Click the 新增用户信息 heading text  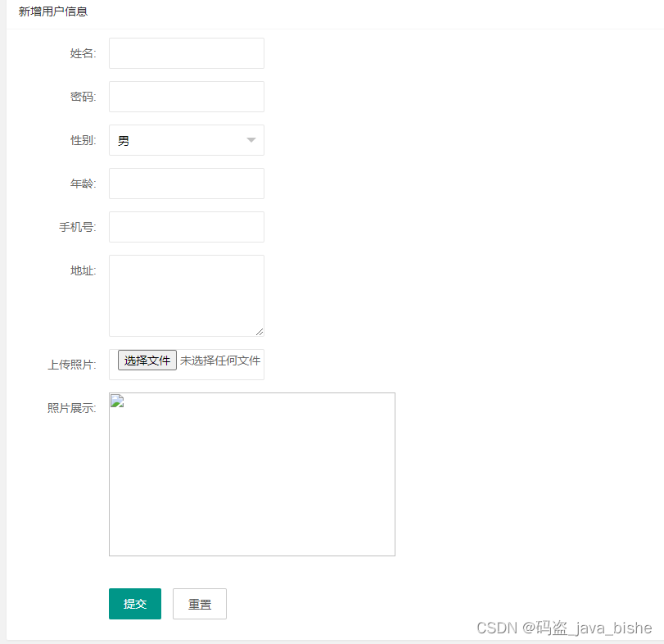pyautogui.click(x=53, y=11)
